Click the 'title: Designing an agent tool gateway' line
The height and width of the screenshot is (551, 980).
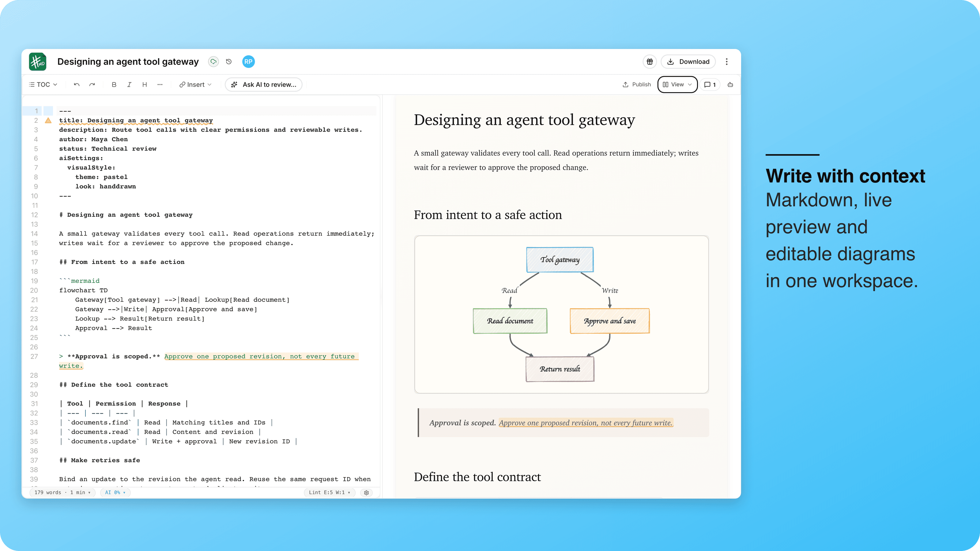click(136, 121)
